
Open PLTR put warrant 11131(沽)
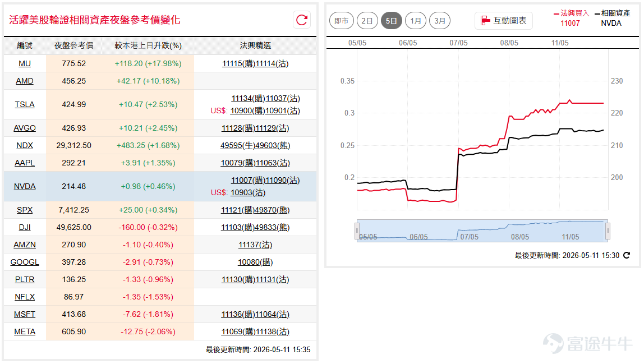(x=272, y=279)
